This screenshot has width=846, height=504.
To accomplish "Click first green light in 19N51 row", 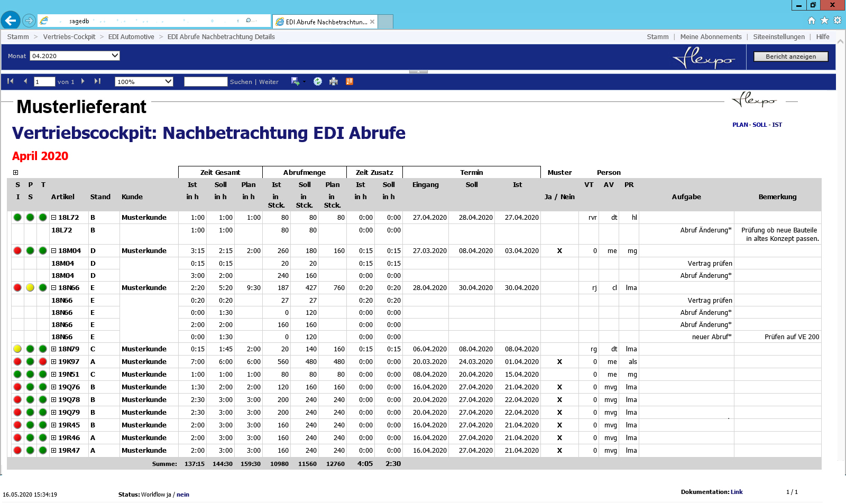I will (17, 374).
